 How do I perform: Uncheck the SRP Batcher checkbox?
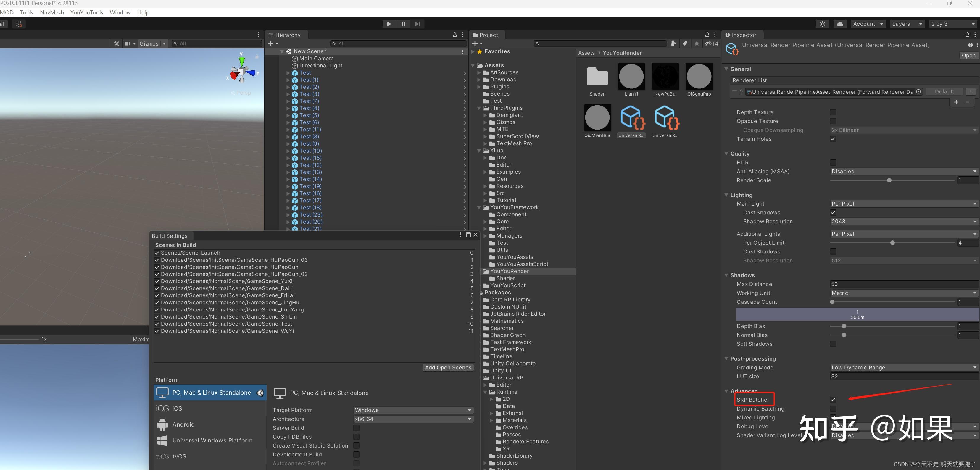pos(833,400)
